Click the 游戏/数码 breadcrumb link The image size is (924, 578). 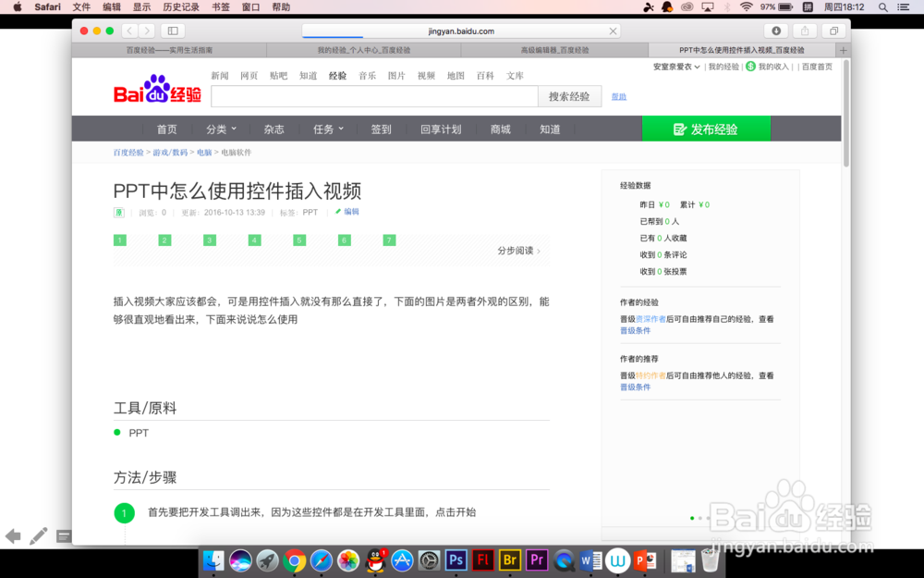coord(170,153)
